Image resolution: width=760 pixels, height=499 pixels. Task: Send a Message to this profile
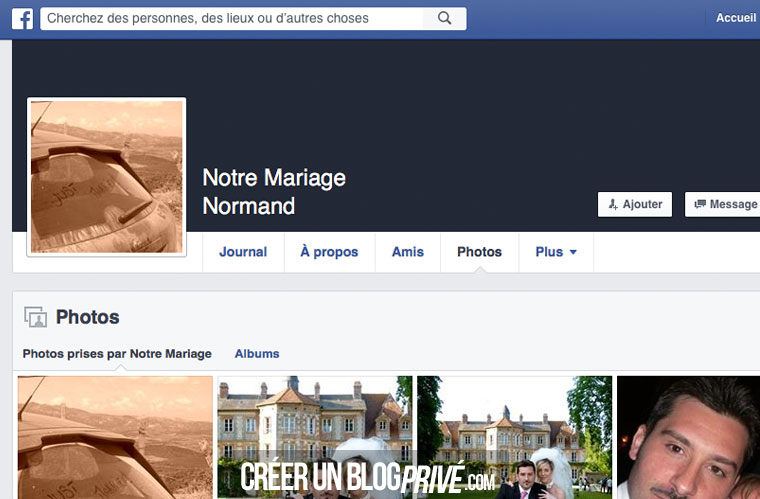722,204
